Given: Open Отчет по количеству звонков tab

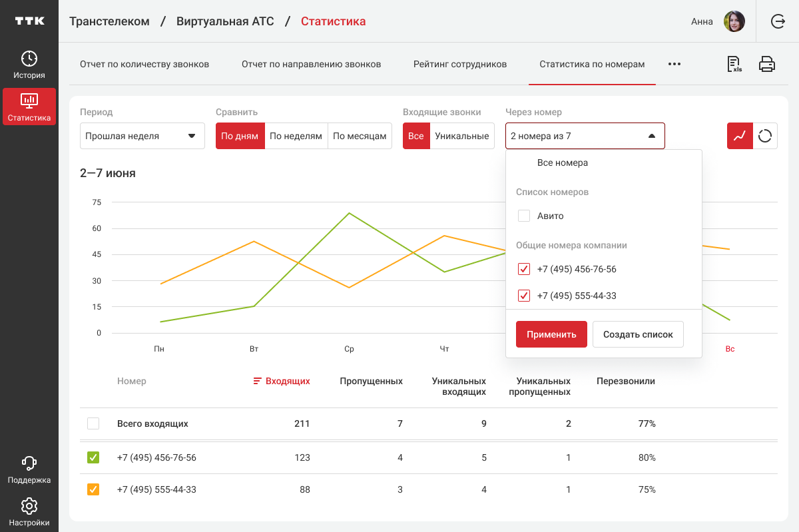Looking at the screenshot, I should (144, 65).
